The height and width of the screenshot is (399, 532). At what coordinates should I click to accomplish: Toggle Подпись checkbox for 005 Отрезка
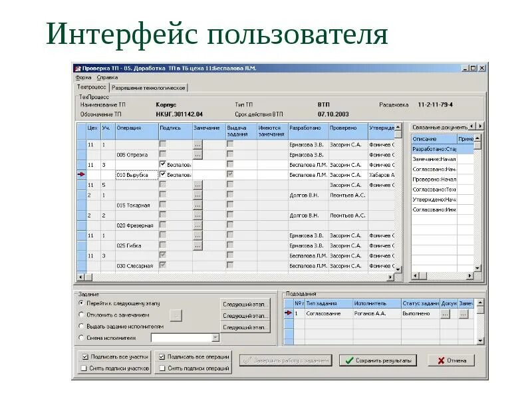tap(163, 154)
